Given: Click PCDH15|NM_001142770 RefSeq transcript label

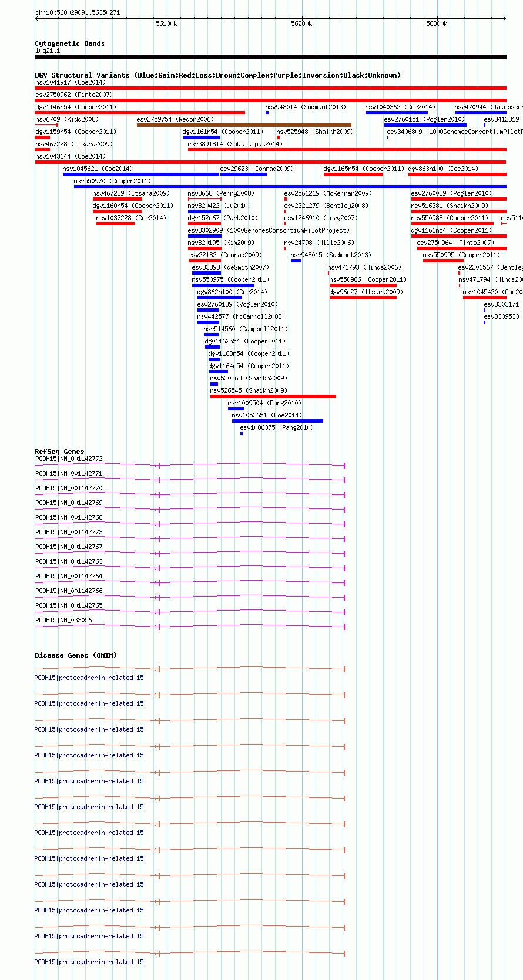Looking at the screenshot, I should pos(69,488).
